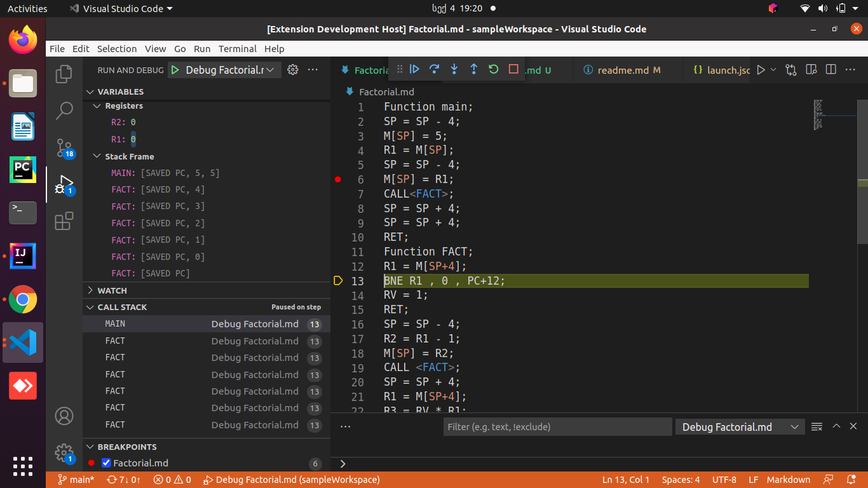The width and height of the screenshot is (868, 488).
Task: Click the debug console filter field
Action: click(x=557, y=427)
